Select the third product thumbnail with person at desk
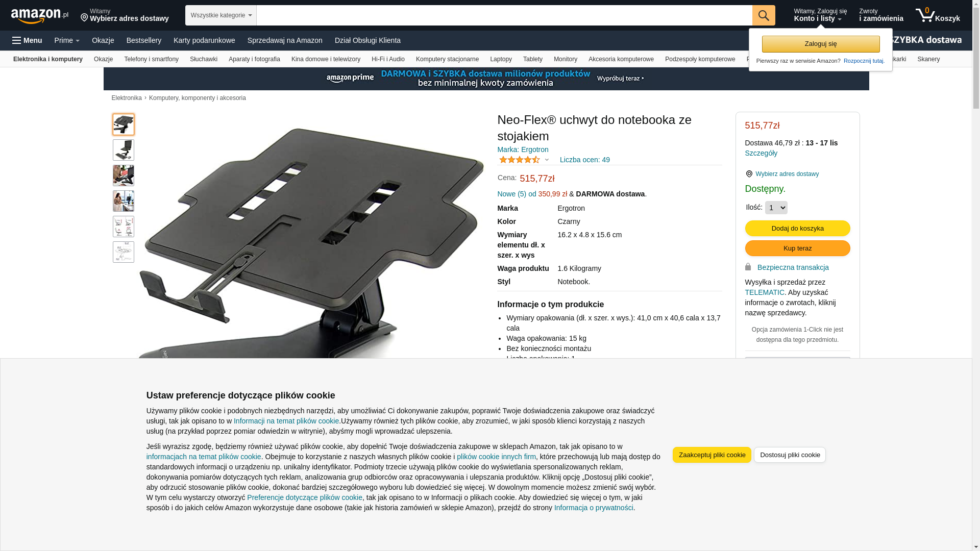Viewport: 980px width, 551px height. [124, 176]
